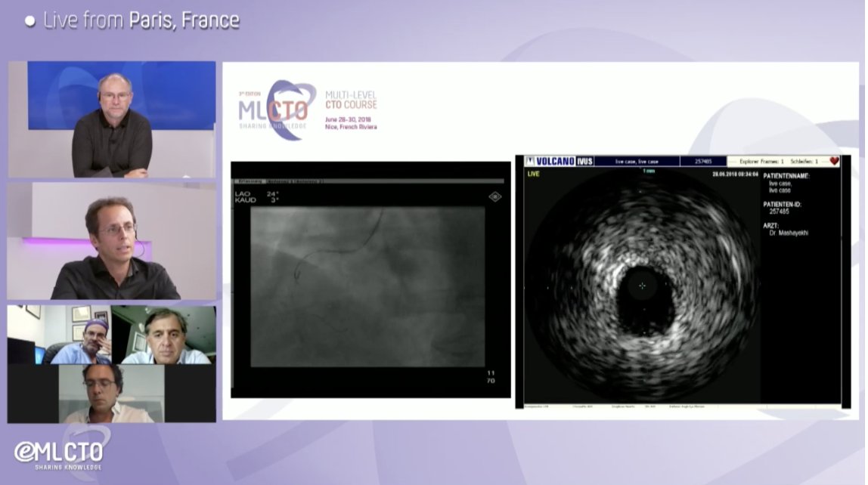Select the gray-haired remote panelist video

coord(164,335)
